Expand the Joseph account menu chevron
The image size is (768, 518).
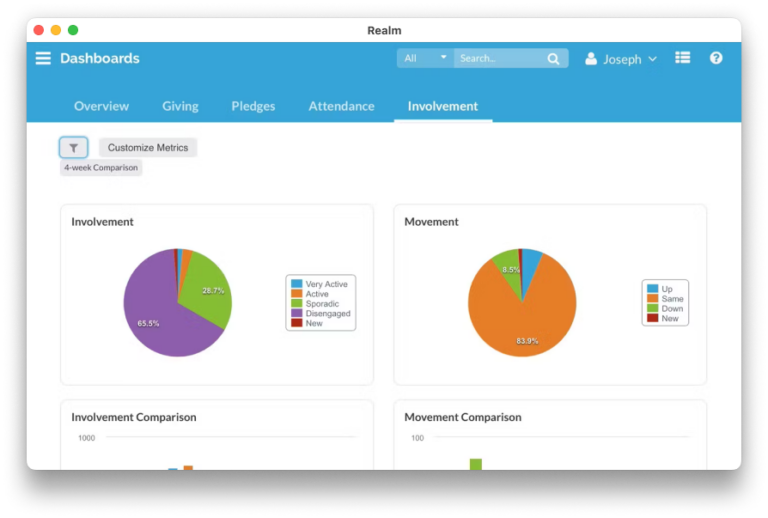click(652, 59)
